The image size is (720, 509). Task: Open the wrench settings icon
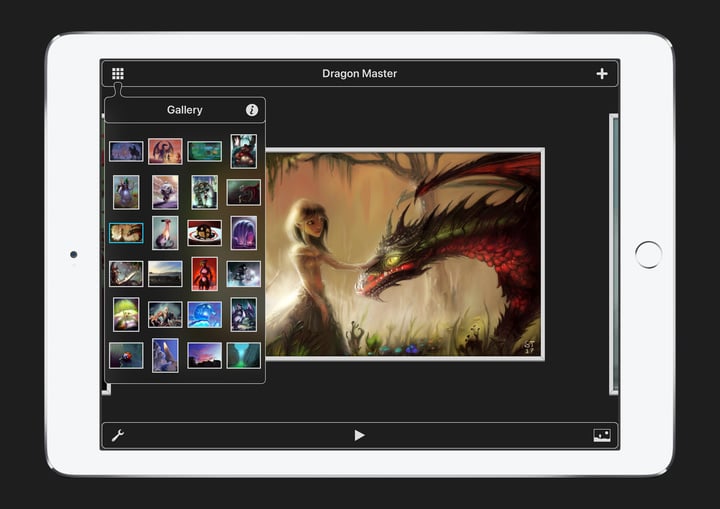pyautogui.click(x=118, y=435)
